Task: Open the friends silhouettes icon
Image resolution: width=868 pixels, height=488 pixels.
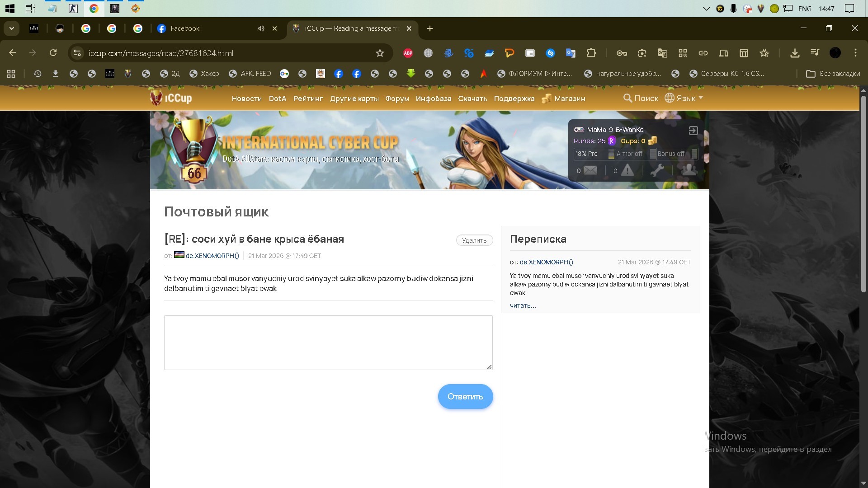Action: [689, 170]
